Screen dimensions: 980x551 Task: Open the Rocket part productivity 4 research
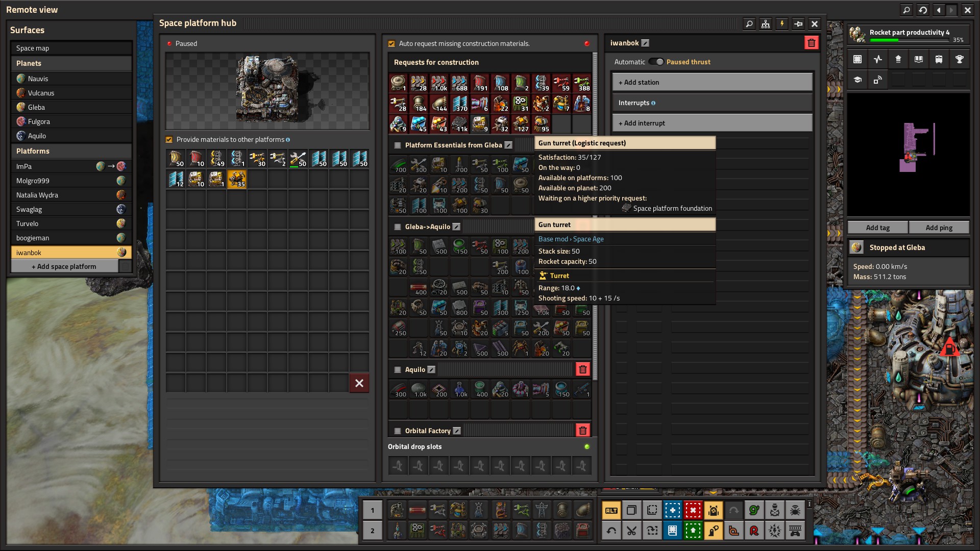tap(909, 35)
